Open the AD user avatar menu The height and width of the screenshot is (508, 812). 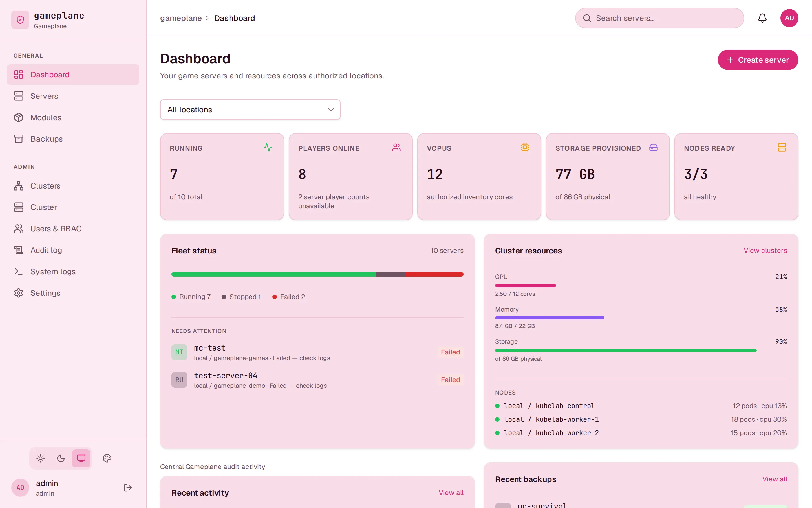(789, 18)
